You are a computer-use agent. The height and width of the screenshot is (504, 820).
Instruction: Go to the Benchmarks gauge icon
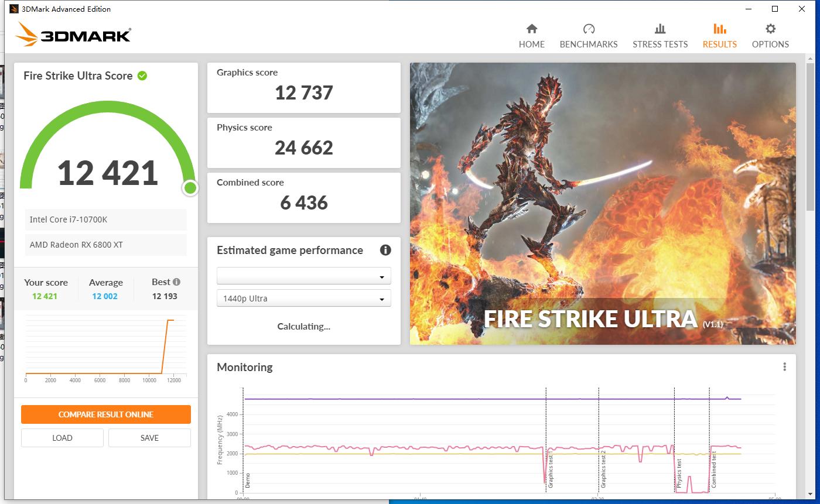pos(589,29)
